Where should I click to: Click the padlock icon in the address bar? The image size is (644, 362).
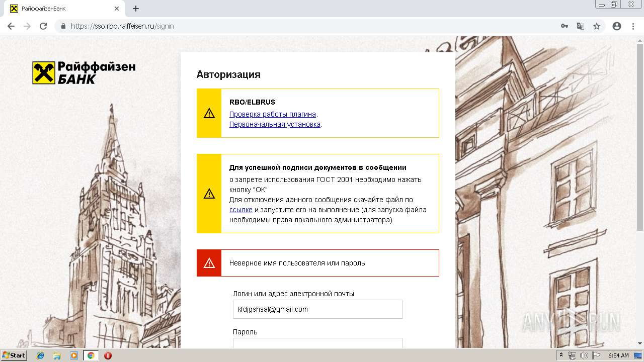tap(63, 26)
